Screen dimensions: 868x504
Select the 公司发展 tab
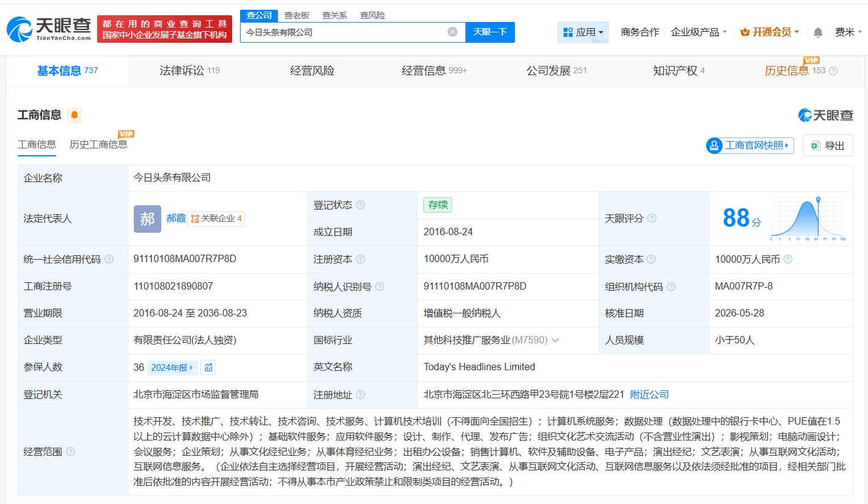pos(556,71)
